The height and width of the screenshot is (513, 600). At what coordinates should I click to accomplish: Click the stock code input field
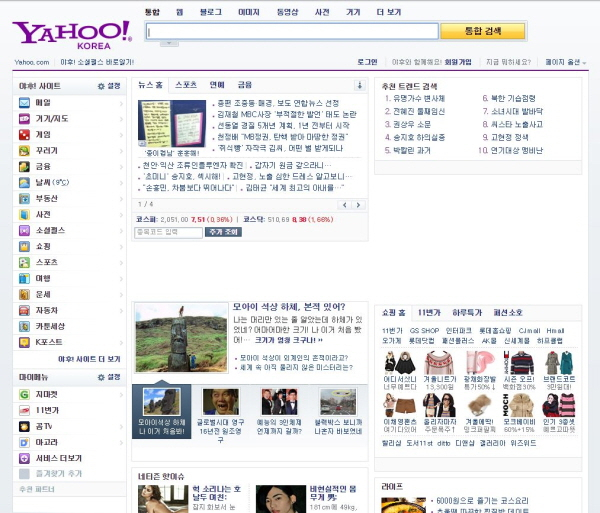click(x=168, y=232)
